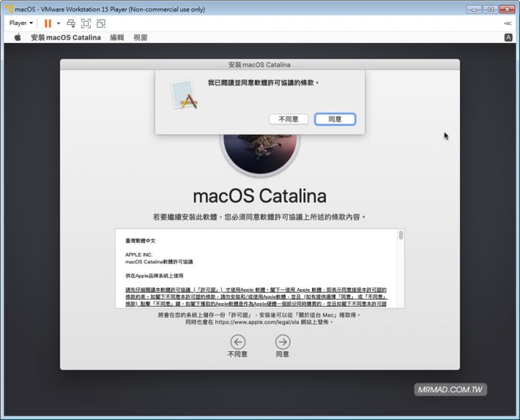Open the Player menu
The width and height of the screenshot is (520, 420).
click(20, 23)
